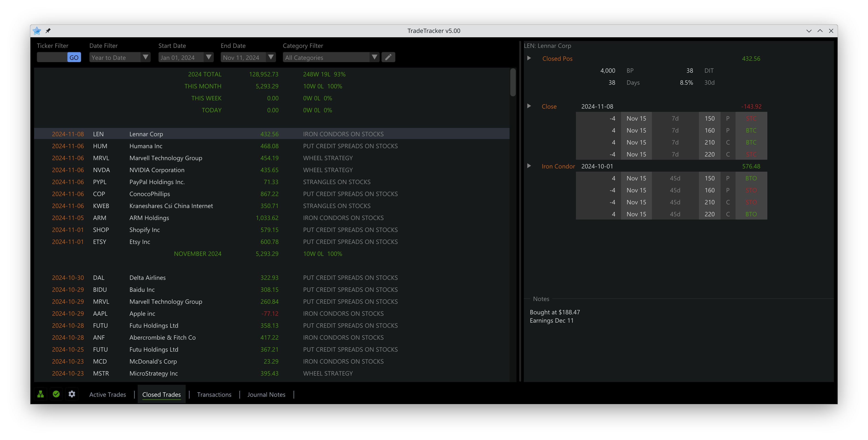Click the green checkmark status icon

click(56, 394)
